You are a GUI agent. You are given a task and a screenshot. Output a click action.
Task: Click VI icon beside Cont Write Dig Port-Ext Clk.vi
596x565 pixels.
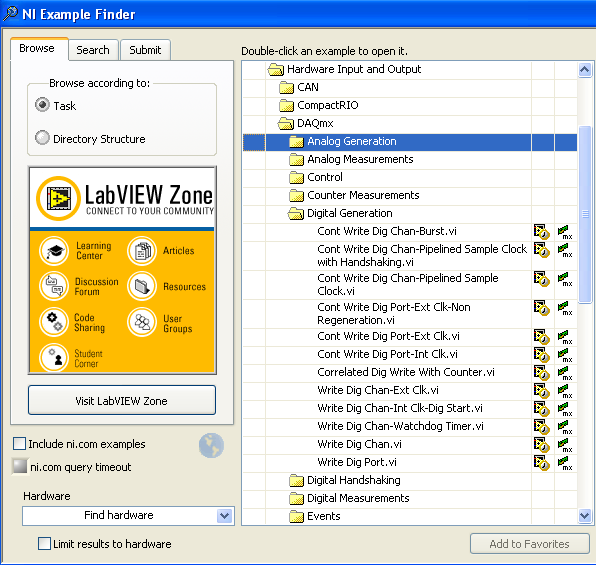[542, 336]
